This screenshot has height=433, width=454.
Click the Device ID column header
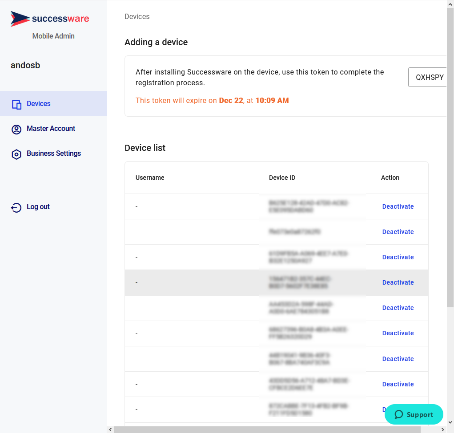282,178
